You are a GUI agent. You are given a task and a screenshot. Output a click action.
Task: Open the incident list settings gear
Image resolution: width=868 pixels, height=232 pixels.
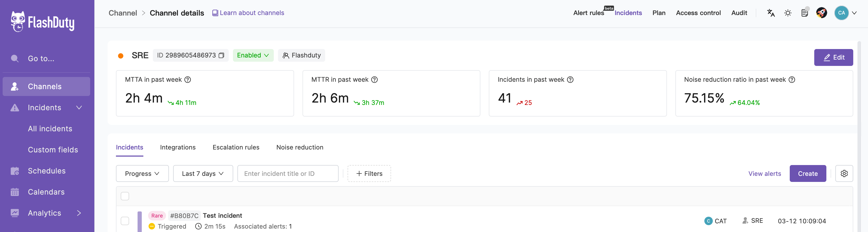[x=844, y=173]
